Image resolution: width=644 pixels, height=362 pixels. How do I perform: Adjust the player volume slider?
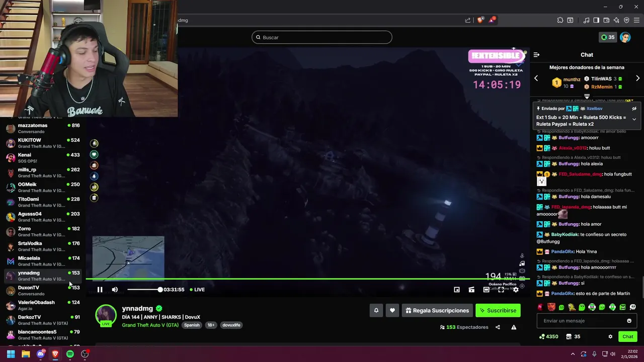(x=144, y=290)
